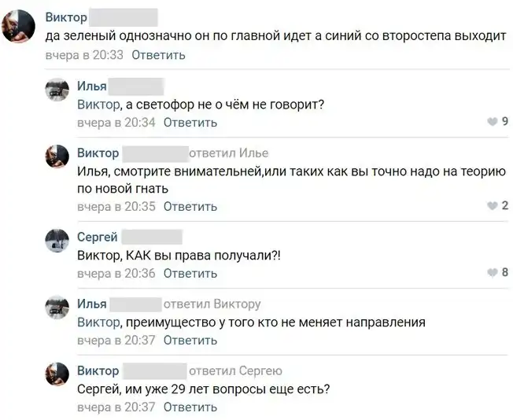513x420 pixels.
Task: Reply to Виктор's comment about 29 лет
Action: (190, 407)
